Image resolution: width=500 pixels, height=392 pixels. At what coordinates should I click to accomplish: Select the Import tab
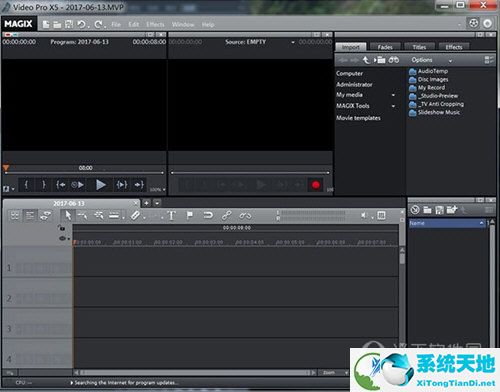coord(351,47)
